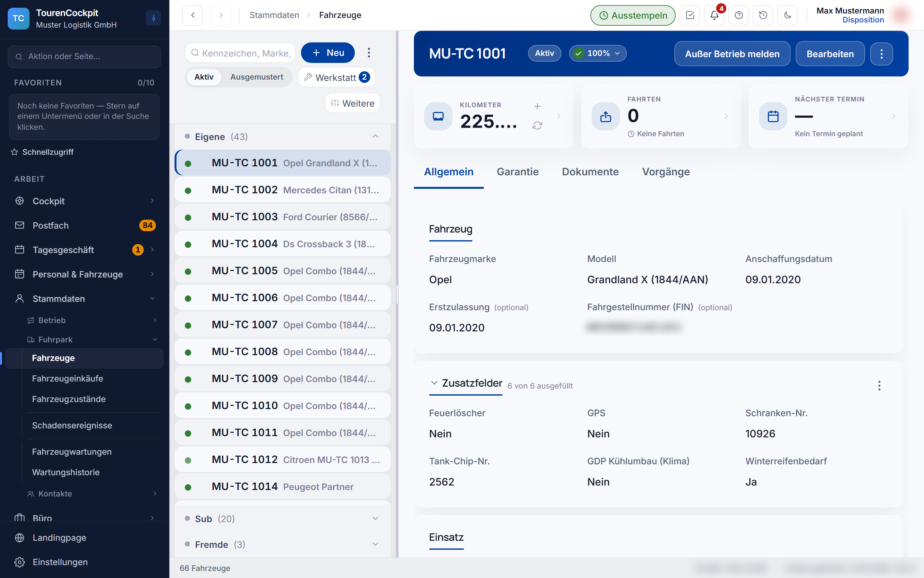Expand the Fremde (3) group
The image size is (924, 578).
(283, 544)
